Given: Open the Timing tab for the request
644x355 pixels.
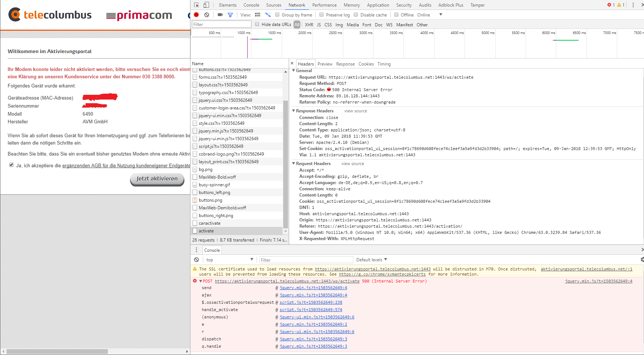Looking at the screenshot, I should point(384,64).
